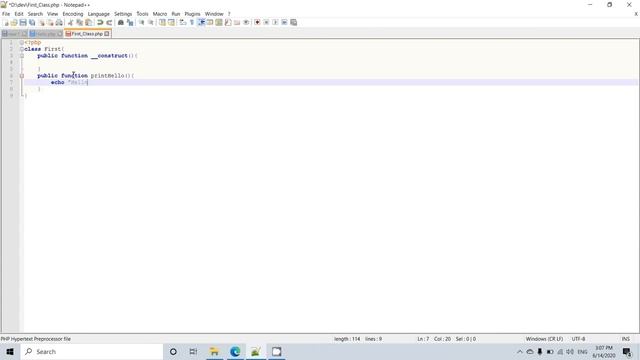Collapse the printHello function fold marker
The image size is (640, 360).
pos(22,76)
